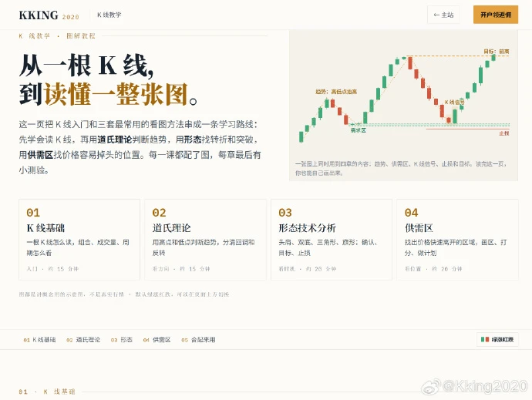This screenshot has width=532, height=400.
Task: Click the bold 供需区 text in intro
Action: click(x=40, y=155)
